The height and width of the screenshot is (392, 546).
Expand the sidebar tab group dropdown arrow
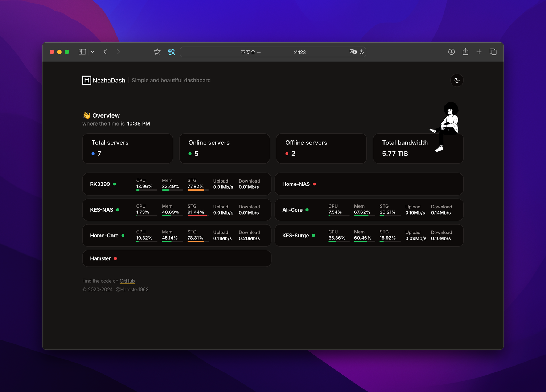coord(93,52)
